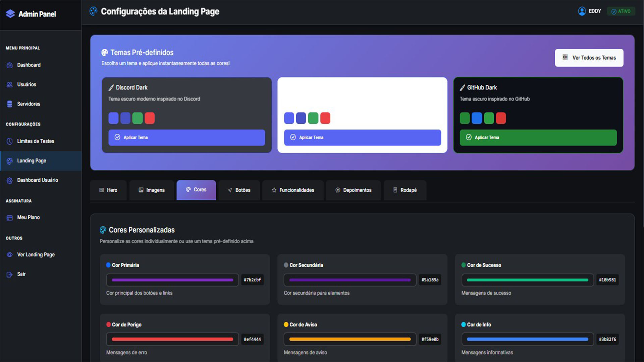Open the Cor Primária color picker bar
This screenshot has width=644, height=362.
coord(172,280)
